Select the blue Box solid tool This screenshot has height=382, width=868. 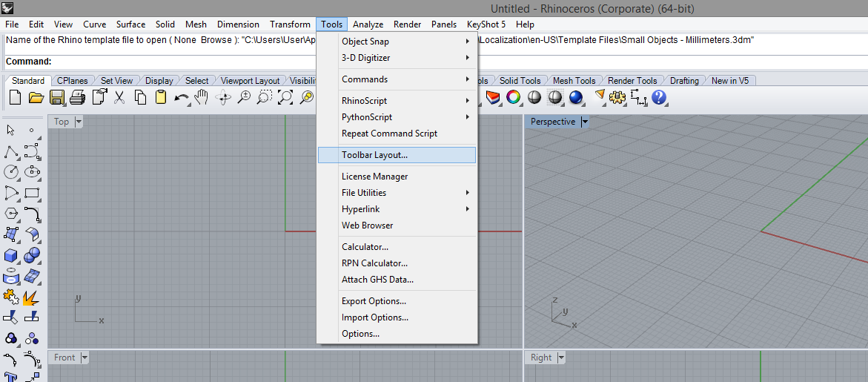[10, 255]
